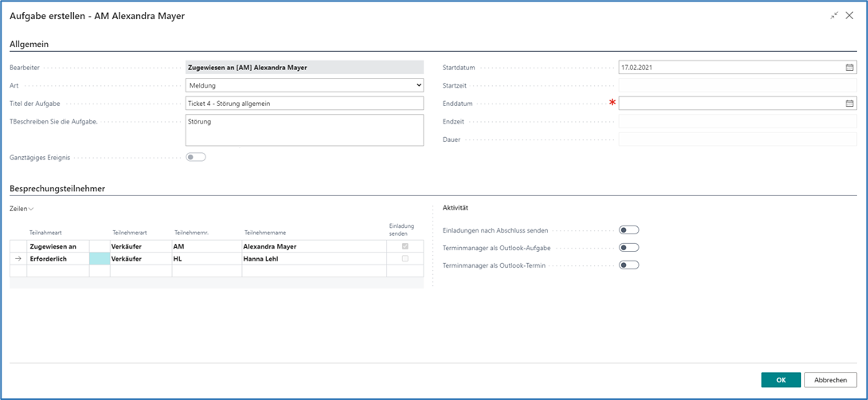
Task: Click the Teilnehmername column header
Action: [x=265, y=233]
